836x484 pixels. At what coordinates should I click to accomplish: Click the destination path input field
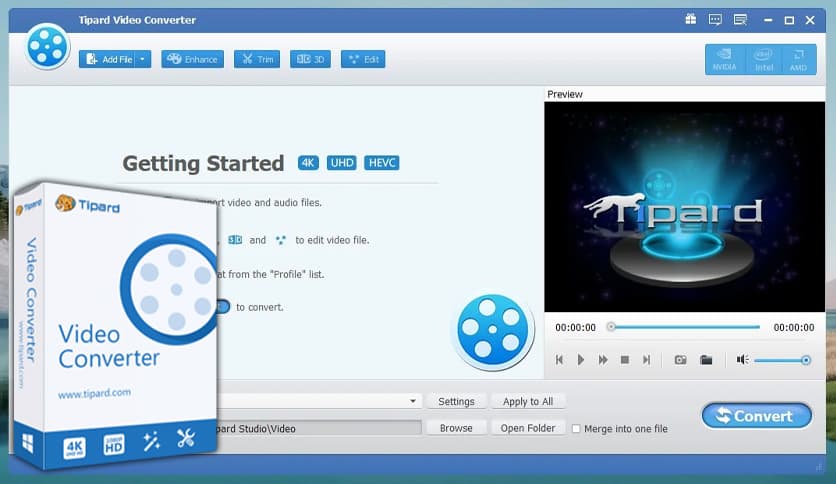click(319, 428)
